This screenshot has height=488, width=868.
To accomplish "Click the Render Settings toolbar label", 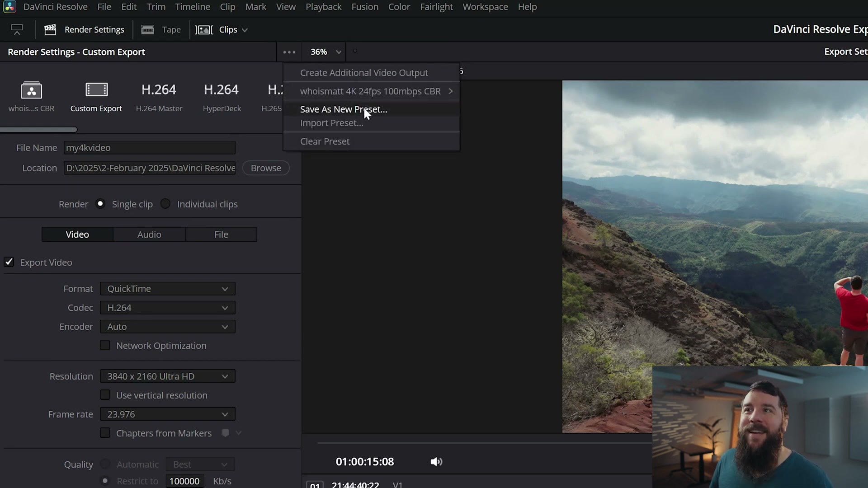I will point(94,30).
